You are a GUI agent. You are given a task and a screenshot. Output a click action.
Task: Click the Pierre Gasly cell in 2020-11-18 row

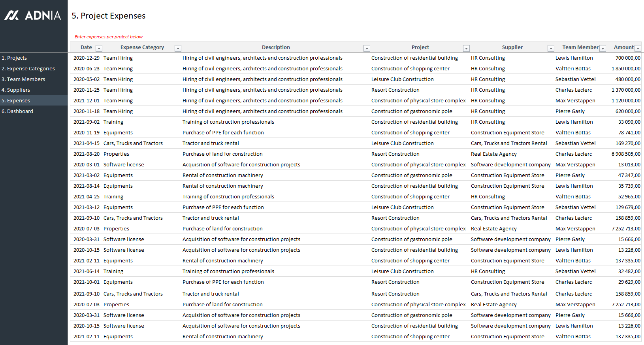click(570, 111)
